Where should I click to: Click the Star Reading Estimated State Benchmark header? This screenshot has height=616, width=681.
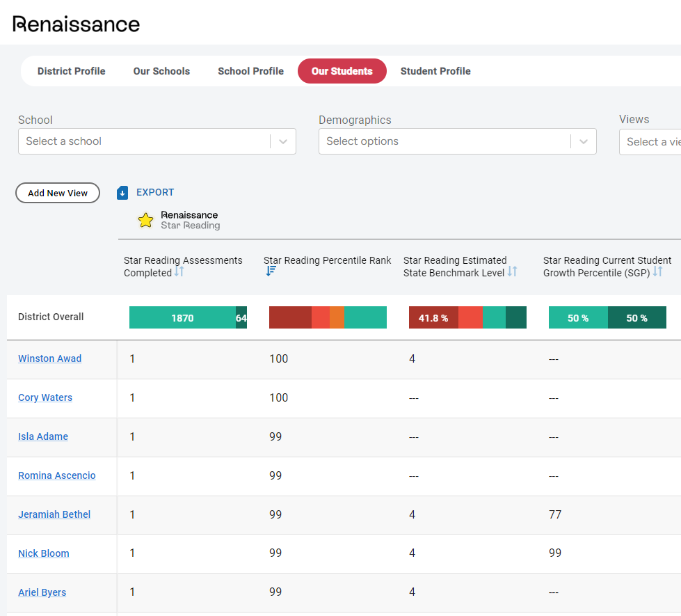[x=455, y=267]
